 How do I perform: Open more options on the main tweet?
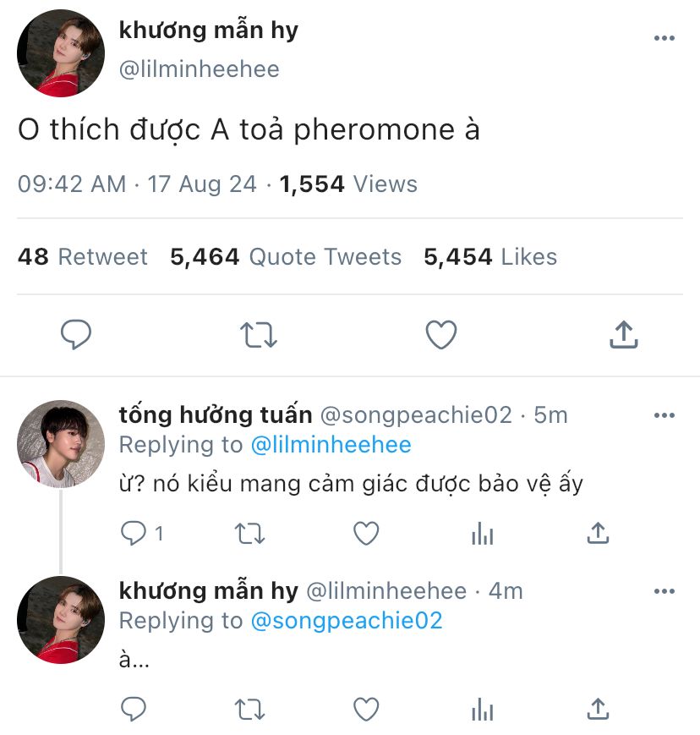click(664, 38)
